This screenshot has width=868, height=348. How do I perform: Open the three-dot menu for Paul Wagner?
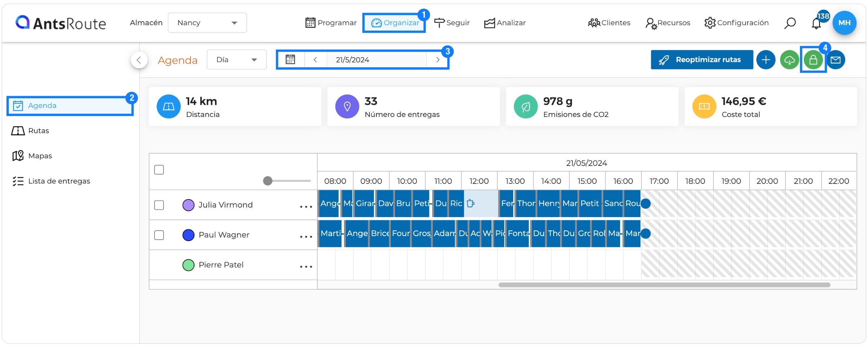(306, 236)
